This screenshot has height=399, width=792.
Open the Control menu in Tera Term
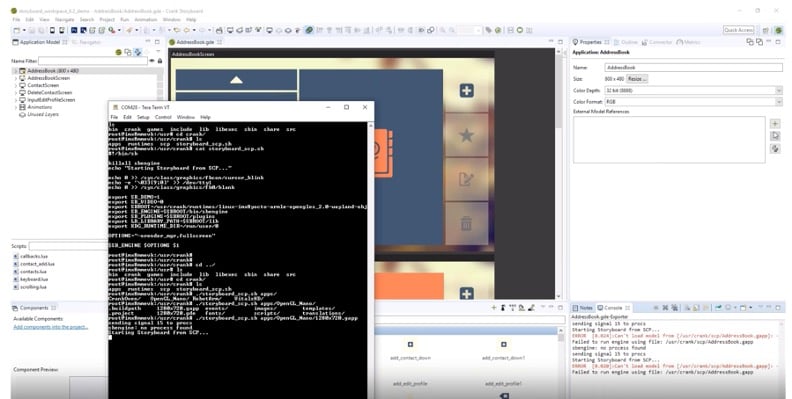coord(163,117)
